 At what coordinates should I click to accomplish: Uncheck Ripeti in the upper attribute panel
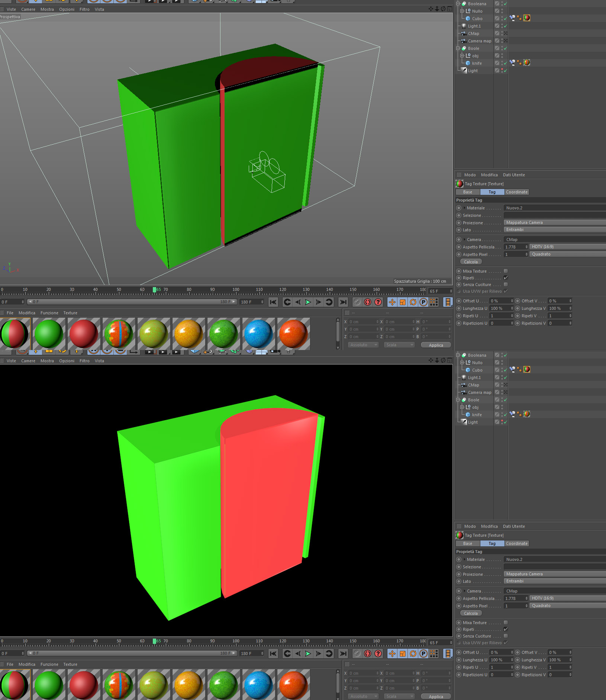[506, 278]
